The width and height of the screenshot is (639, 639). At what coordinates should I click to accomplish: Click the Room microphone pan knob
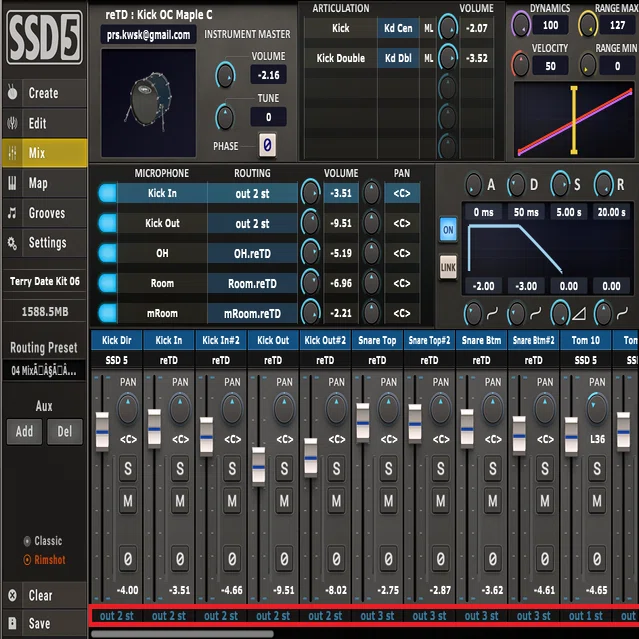pos(371,283)
